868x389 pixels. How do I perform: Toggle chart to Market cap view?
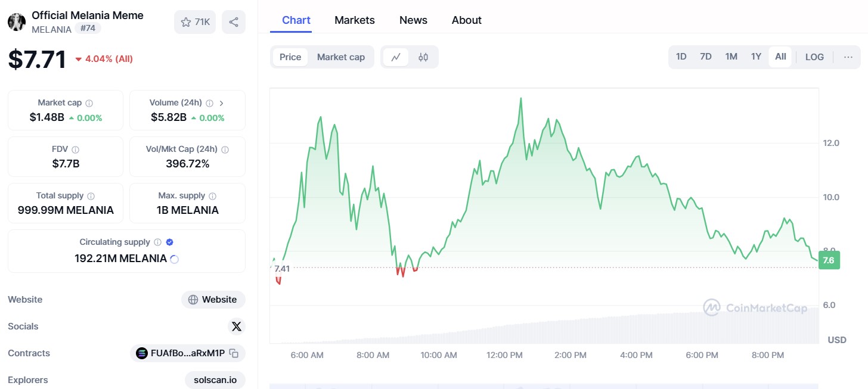pos(340,57)
